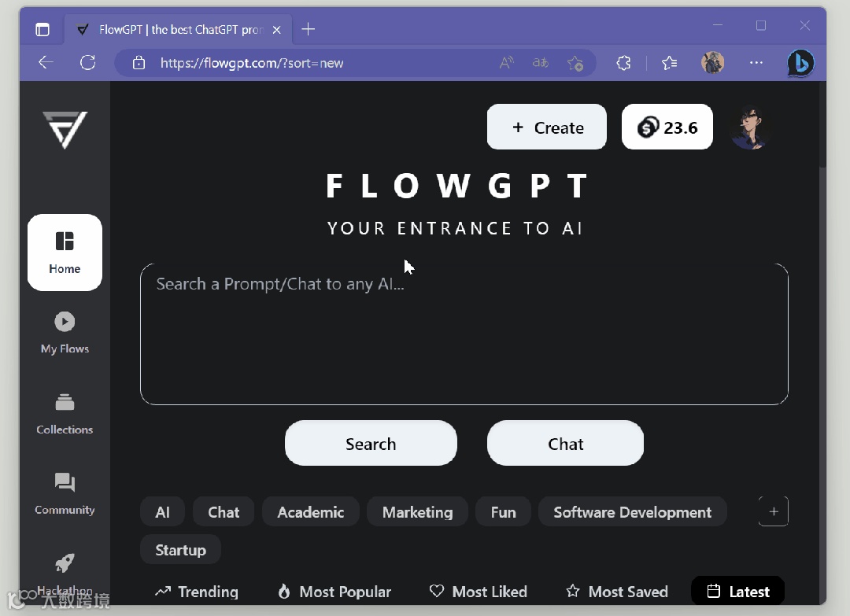
Task: Expand more categories with plus button
Action: tap(774, 511)
